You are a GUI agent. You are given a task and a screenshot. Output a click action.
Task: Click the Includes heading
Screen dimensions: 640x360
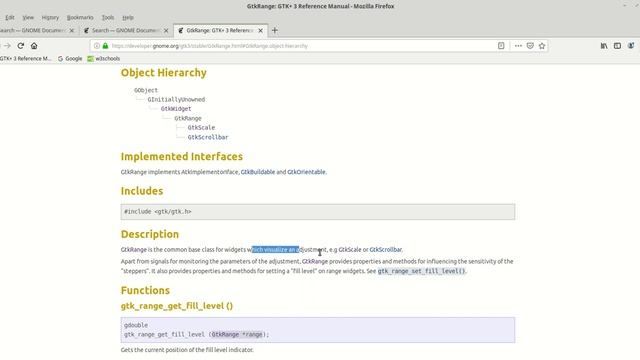(x=142, y=191)
